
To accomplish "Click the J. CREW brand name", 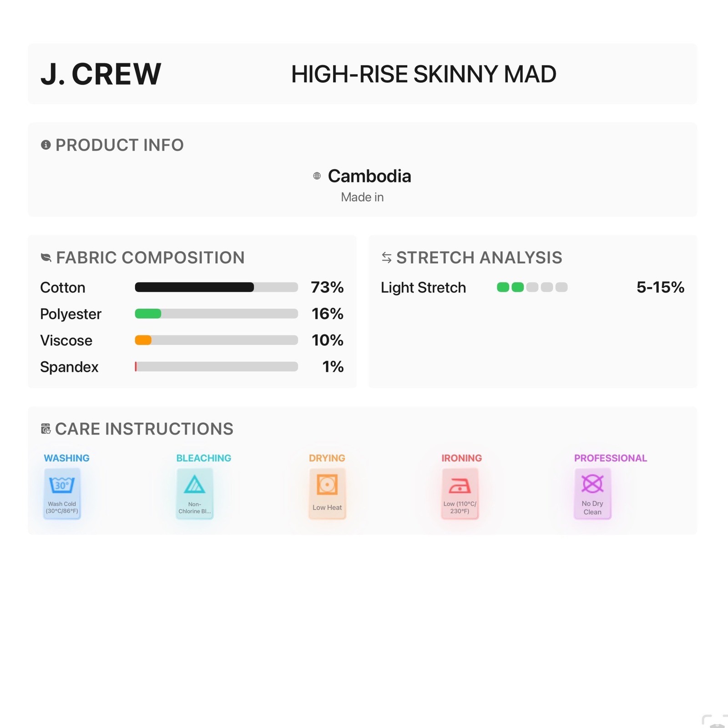I will tap(101, 74).
